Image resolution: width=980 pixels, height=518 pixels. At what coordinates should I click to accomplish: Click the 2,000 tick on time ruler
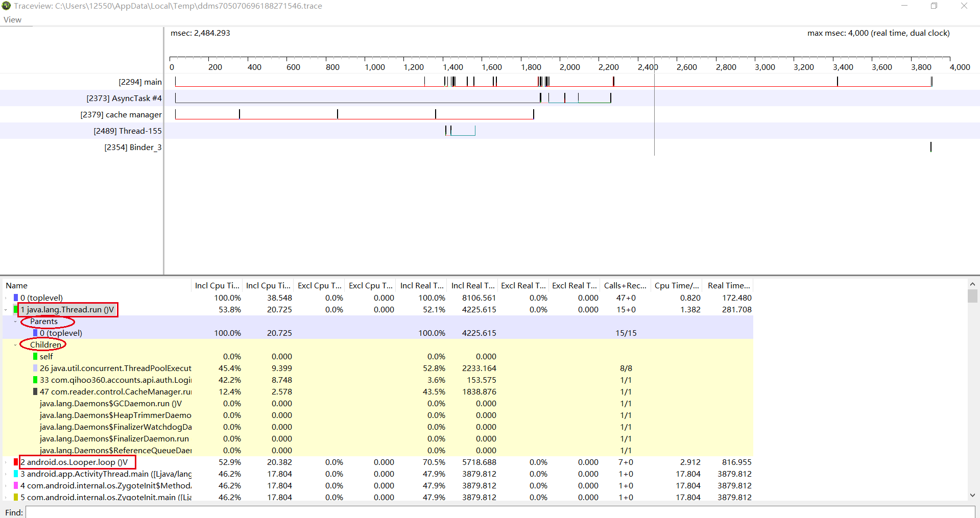click(x=569, y=67)
